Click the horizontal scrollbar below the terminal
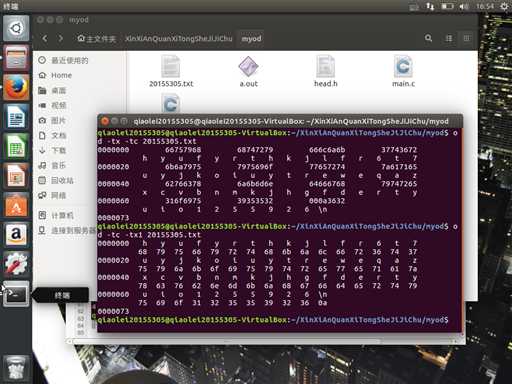Viewport: 512px width, 384px height. tap(227, 341)
